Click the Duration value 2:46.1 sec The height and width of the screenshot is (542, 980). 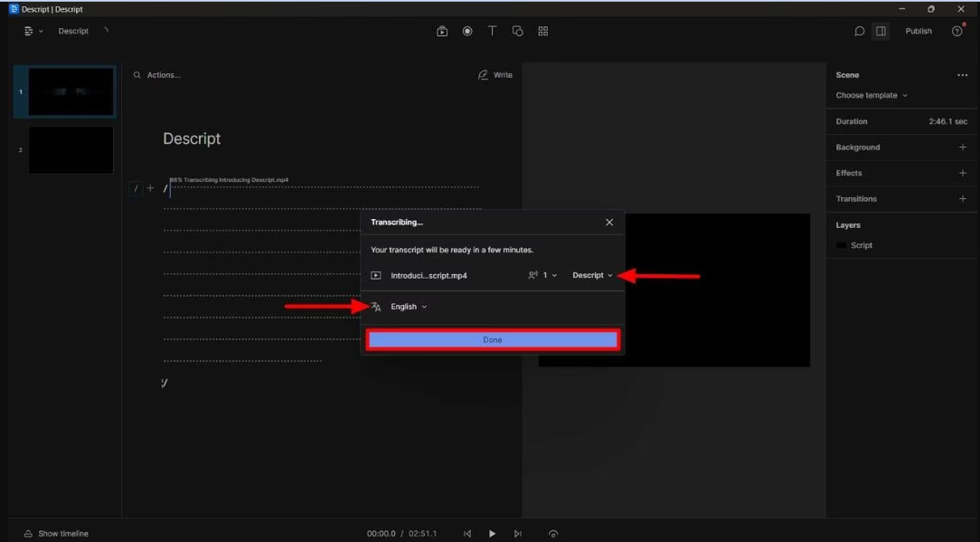coord(947,121)
